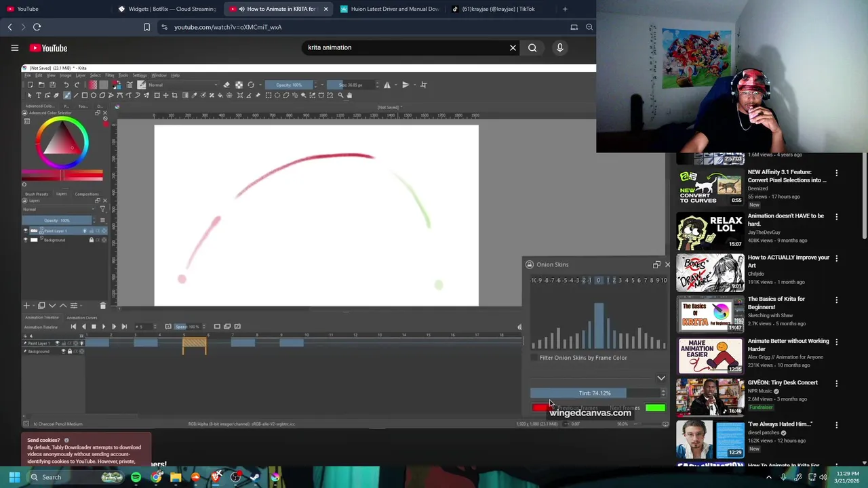Select the Transform tool in Krita
The width and height of the screenshot is (868, 488).
[157, 96]
